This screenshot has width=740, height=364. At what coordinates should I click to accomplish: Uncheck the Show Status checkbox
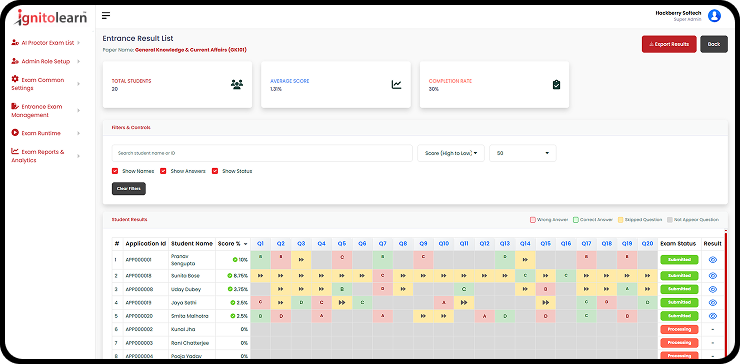215,171
